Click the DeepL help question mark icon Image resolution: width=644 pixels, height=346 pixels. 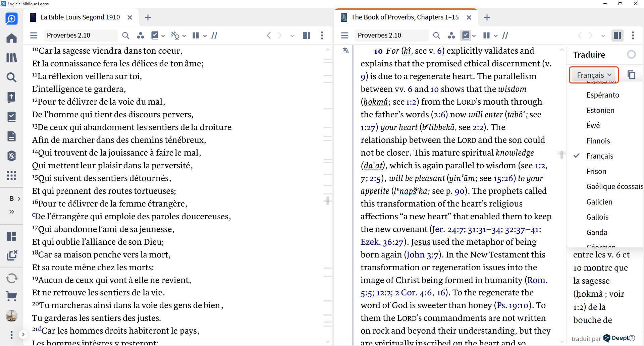coord(632,338)
